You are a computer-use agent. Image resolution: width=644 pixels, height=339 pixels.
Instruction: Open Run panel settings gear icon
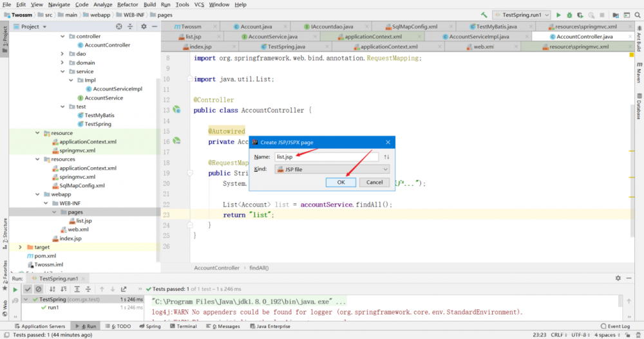(x=619, y=278)
